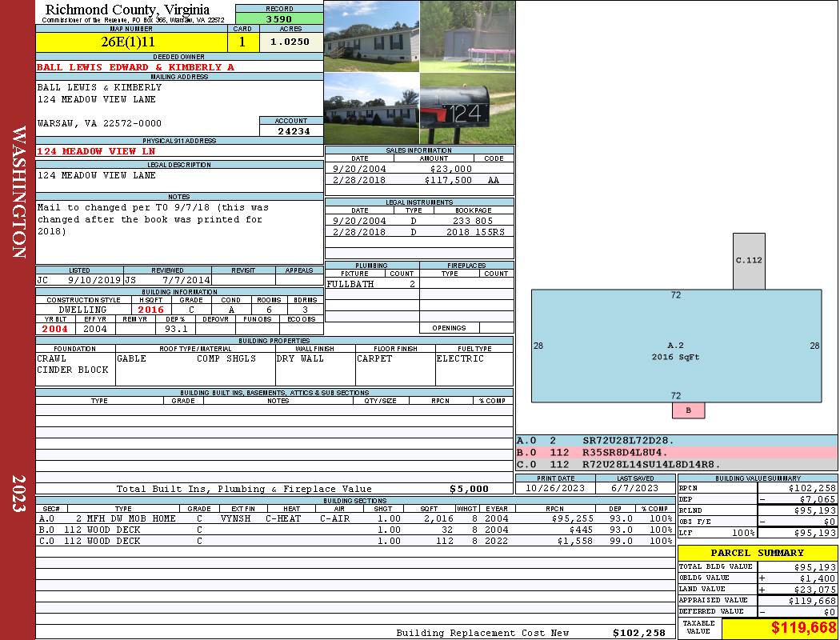Open the shed and trampoline photo

point(467,36)
